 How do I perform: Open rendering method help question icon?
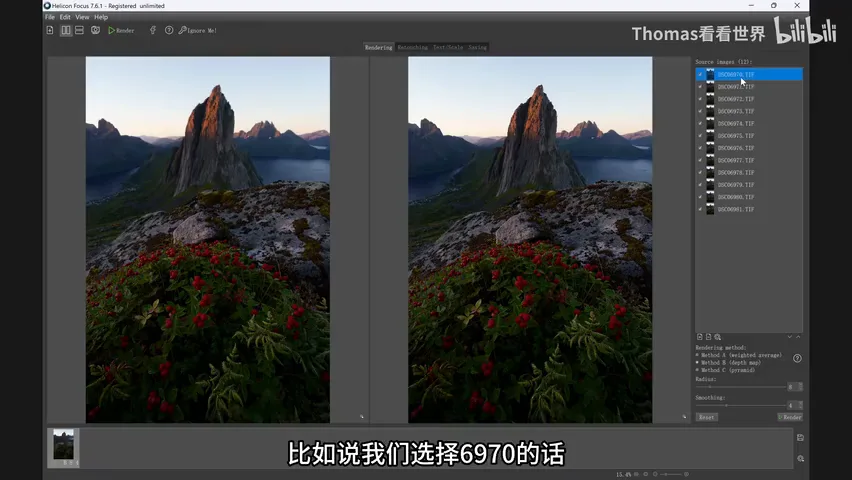coord(797,358)
